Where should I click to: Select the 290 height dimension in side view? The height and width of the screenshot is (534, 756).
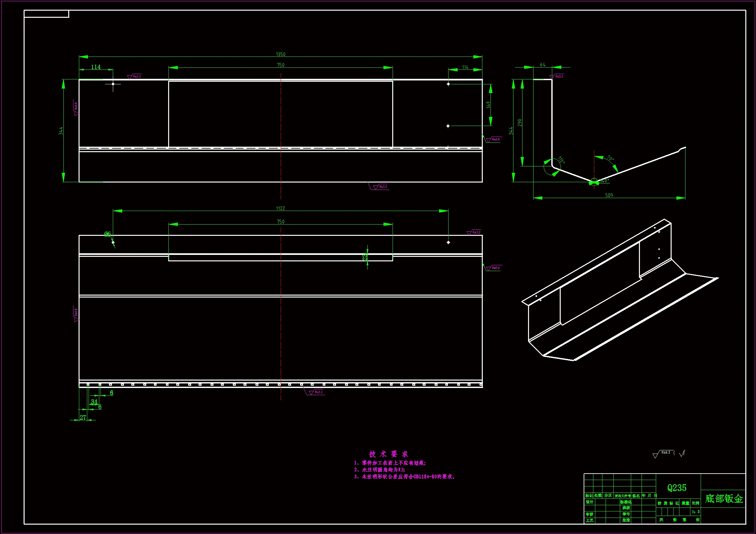[x=520, y=123]
